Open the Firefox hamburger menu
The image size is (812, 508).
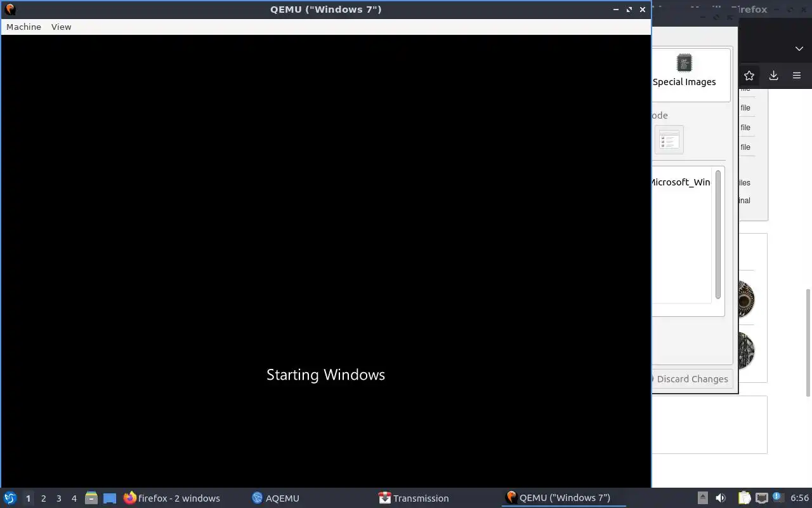point(797,76)
